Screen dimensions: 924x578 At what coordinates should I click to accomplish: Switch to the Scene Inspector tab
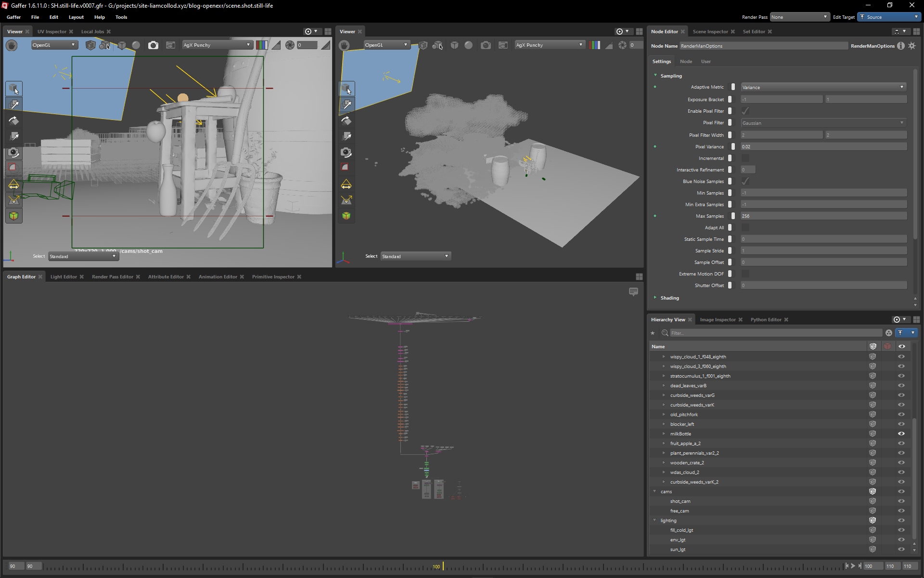711,31
